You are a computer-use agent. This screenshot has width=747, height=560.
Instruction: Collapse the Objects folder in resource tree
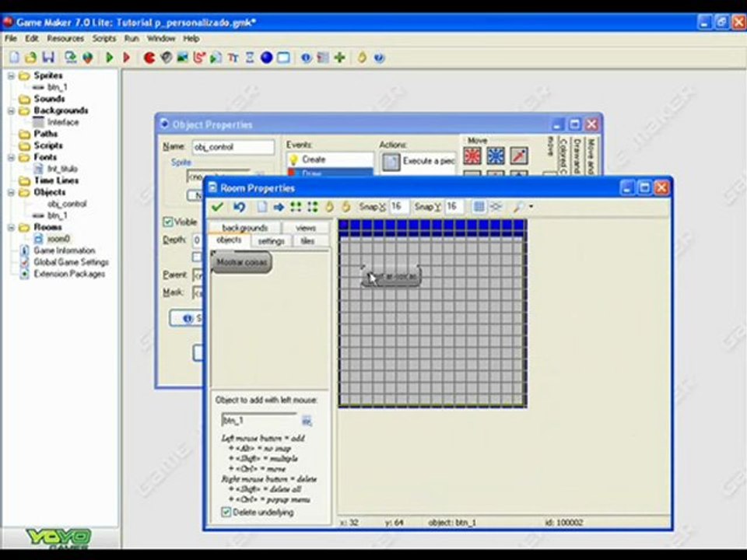point(11,192)
